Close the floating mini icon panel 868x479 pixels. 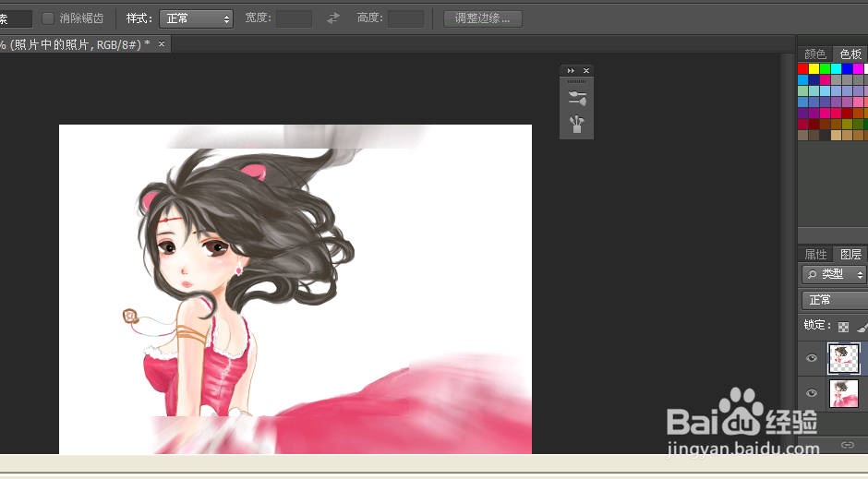[x=586, y=71]
